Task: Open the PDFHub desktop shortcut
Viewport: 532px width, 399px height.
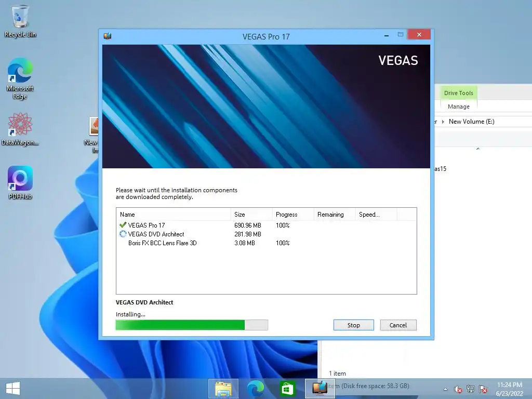Action: pyautogui.click(x=20, y=182)
